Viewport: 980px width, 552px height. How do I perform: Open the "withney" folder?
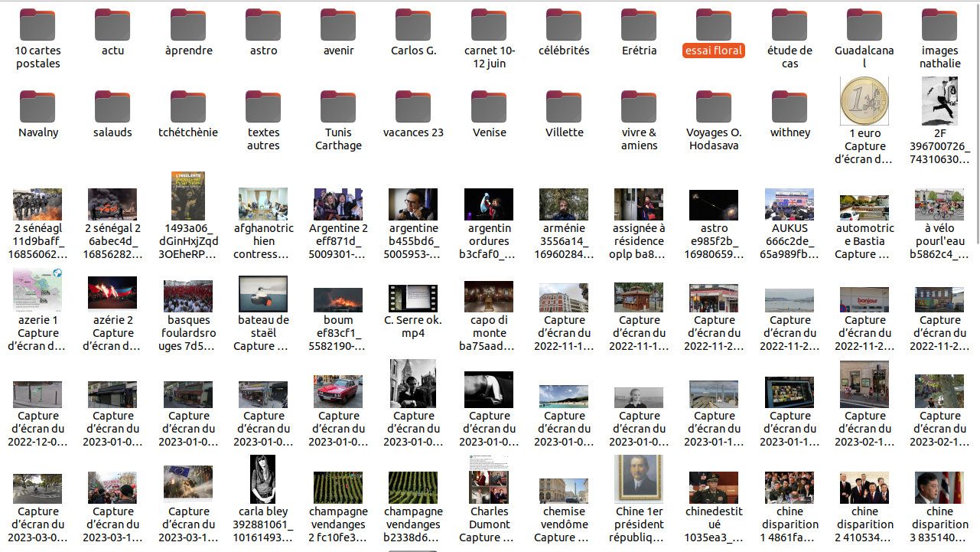790,107
